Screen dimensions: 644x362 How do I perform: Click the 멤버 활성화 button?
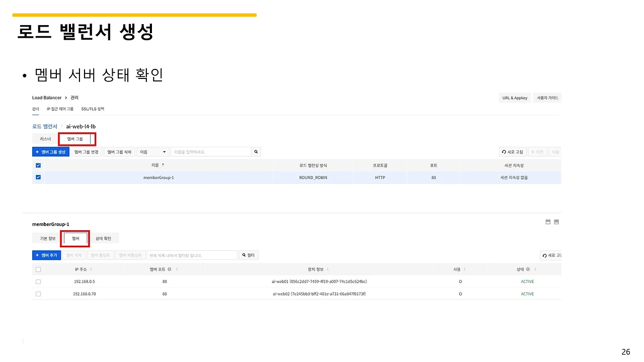(100, 255)
